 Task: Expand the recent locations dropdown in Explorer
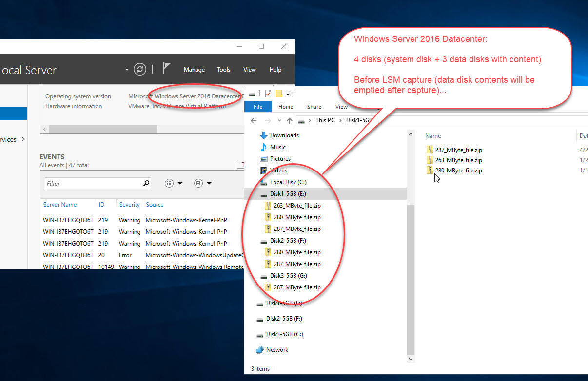coord(279,120)
